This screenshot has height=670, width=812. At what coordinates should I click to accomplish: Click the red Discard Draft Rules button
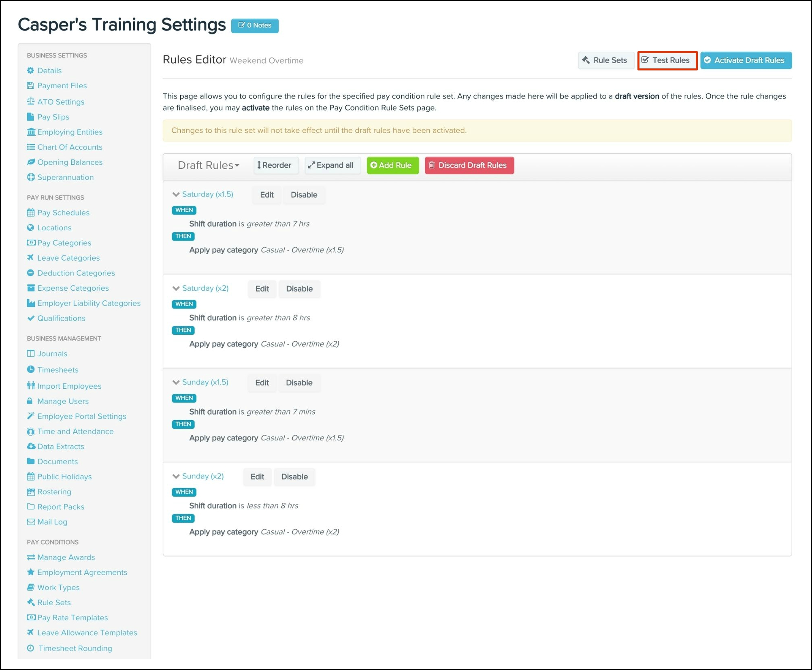[x=469, y=165]
